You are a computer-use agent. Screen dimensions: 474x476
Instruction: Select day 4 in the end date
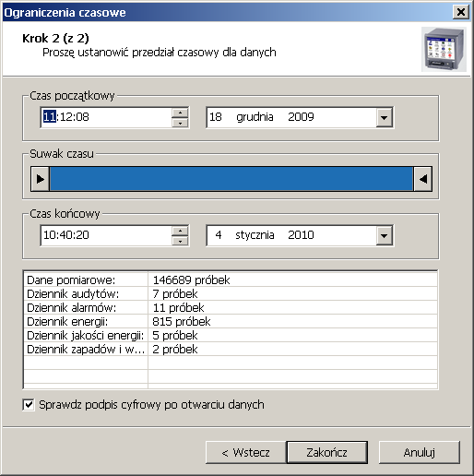[219, 235]
